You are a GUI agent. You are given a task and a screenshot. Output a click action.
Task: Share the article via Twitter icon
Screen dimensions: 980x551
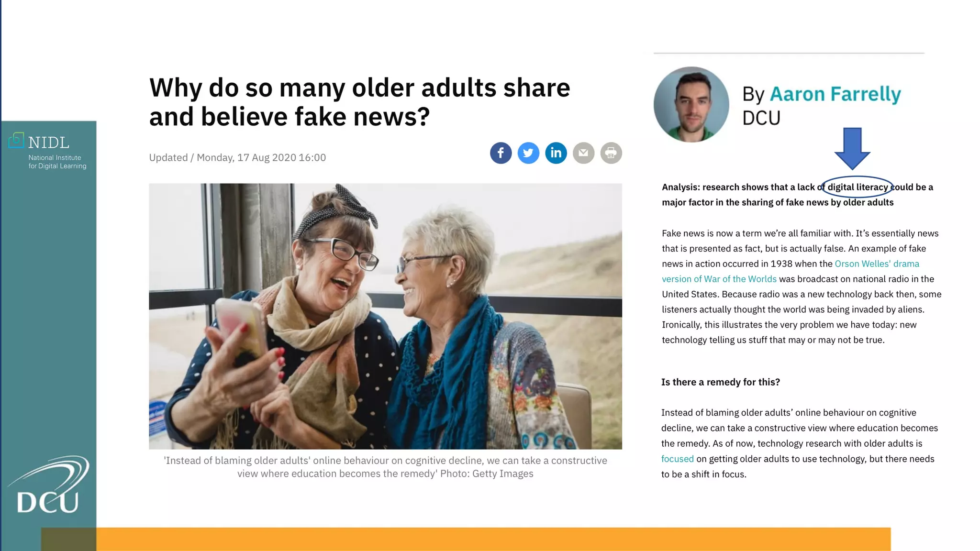tap(528, 153)
